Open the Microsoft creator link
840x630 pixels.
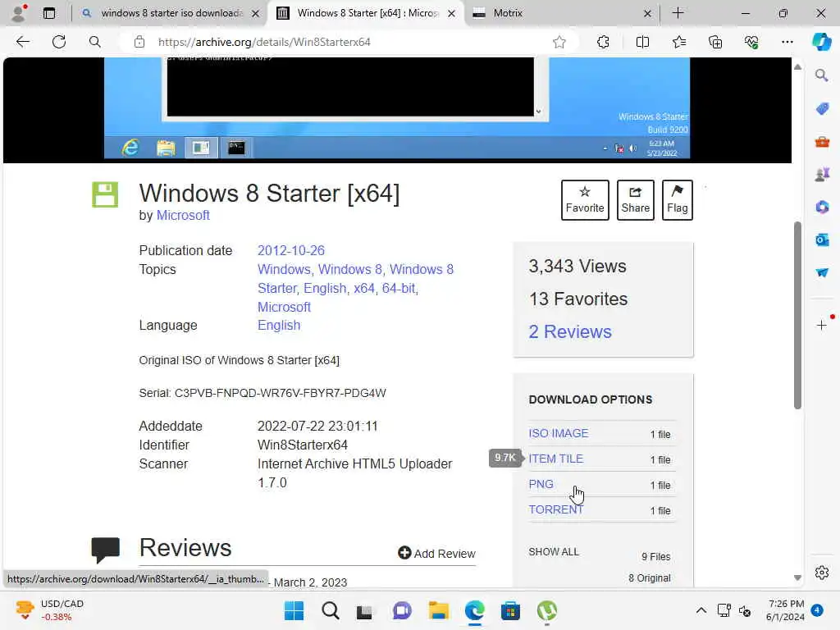183,216
